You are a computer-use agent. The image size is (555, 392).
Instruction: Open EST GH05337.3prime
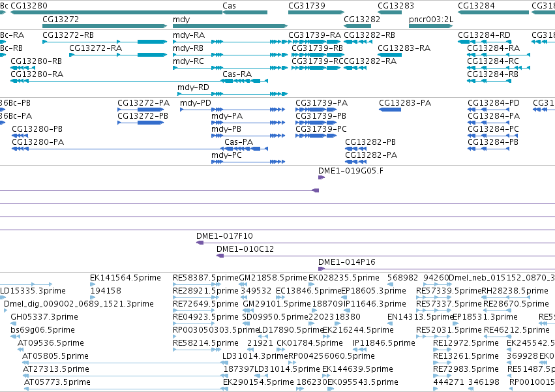click(x=44, y=317)
